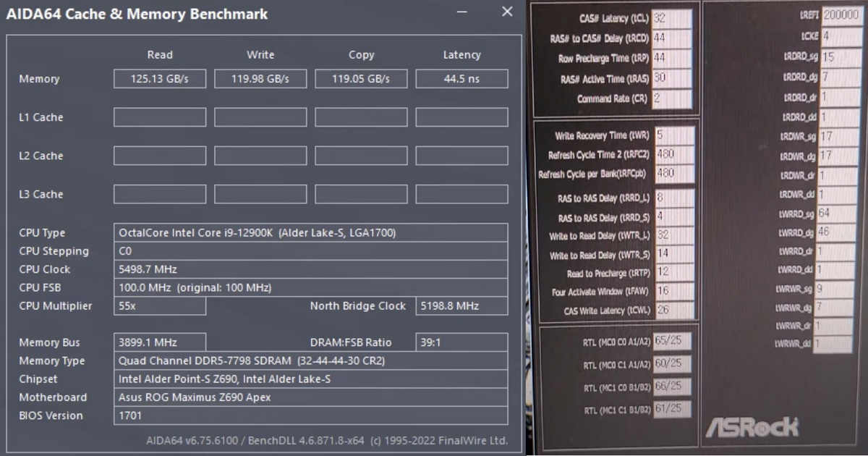This screenshot has width=868, height=456.
Task: Click the empty L2 Cache Write field
Action: point(260,156)
